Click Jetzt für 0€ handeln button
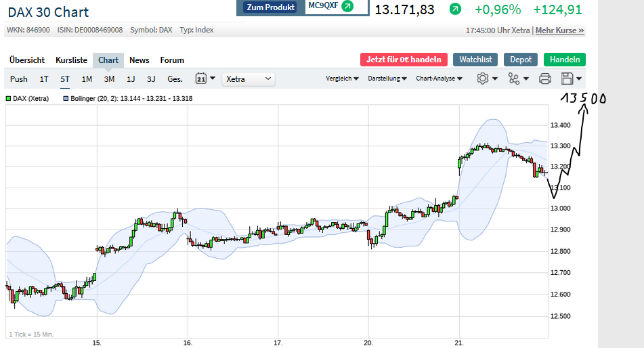Viewport: 644px width, 348px height. pyautogui.click(x=404, y=60)
